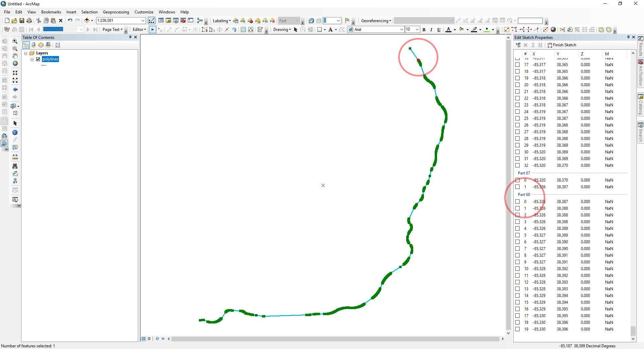Open the Python window icon
Screen dimensions: 644x349
[x=191, y=20]
